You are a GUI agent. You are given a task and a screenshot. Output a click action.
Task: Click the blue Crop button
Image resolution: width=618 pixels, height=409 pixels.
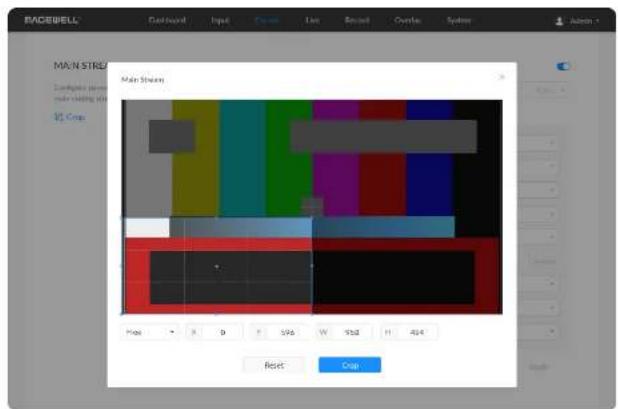350,365
